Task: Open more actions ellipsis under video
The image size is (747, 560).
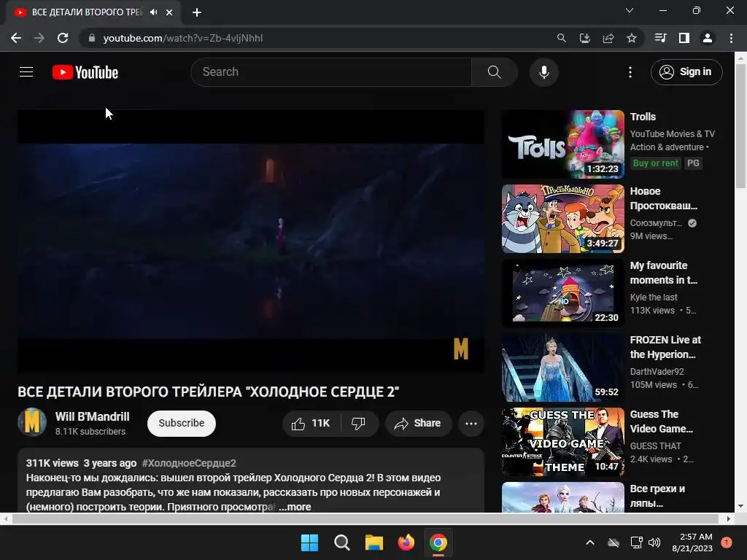Action: click(471, 424)
